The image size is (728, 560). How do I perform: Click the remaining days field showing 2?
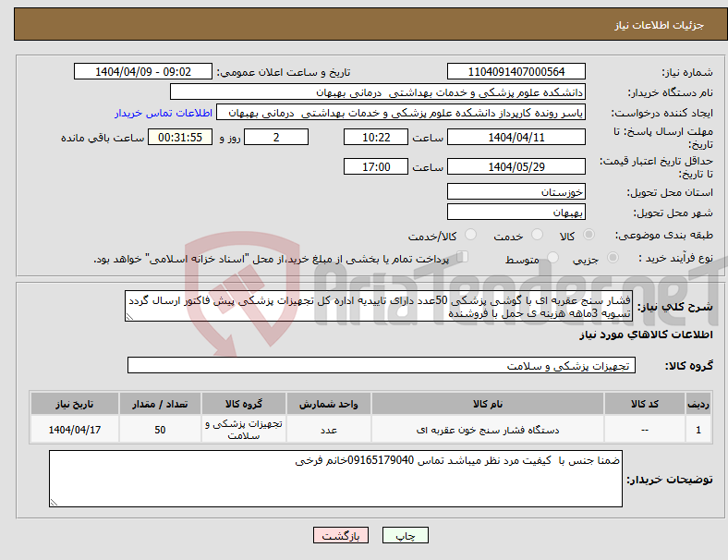[x=276, y=137]
